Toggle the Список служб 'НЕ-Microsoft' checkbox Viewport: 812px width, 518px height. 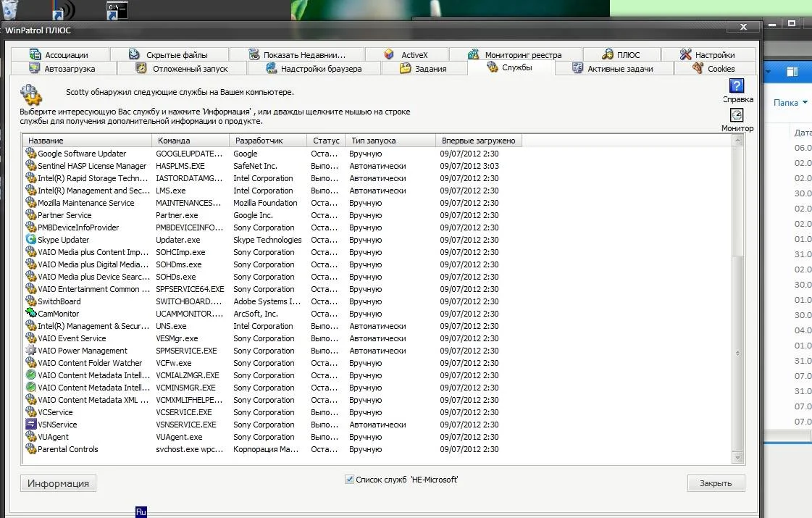[x=350, y=480]
